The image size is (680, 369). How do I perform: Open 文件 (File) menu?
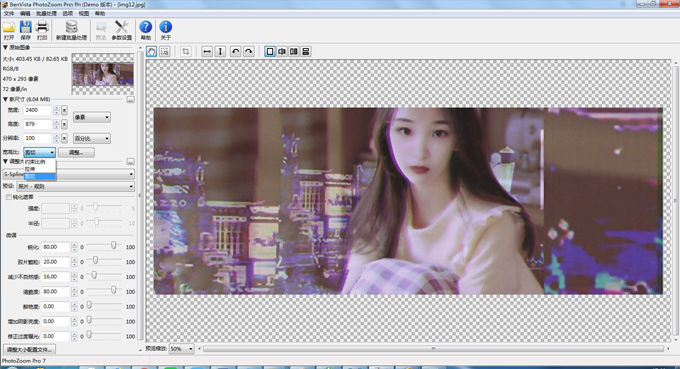(x=9, y=13)
